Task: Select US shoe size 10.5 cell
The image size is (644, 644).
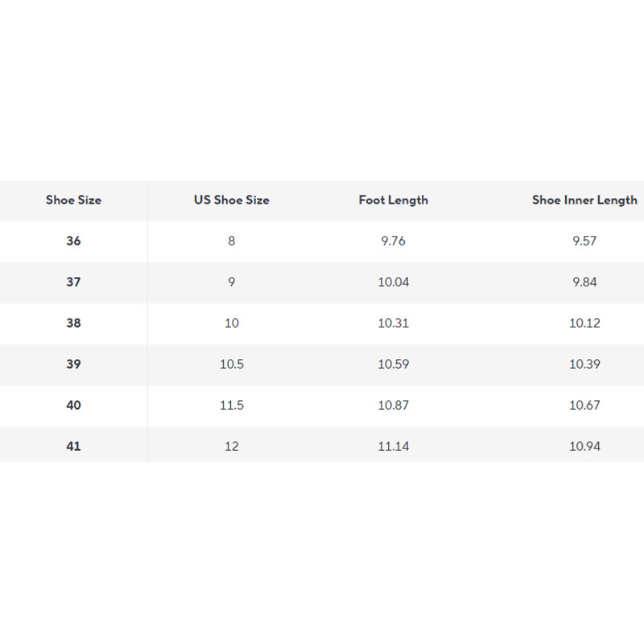Action: [x=231, y=364]
